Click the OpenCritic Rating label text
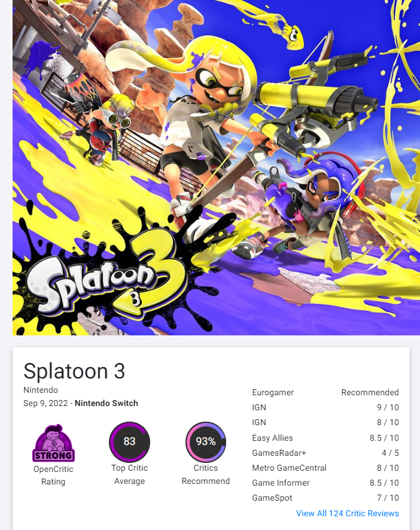Screen dimensions: 420x530 click(x=53, y=476)
